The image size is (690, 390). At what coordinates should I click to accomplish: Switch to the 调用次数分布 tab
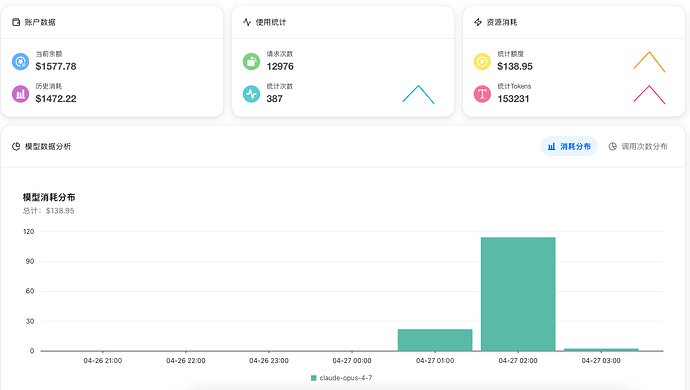(638, 147)
